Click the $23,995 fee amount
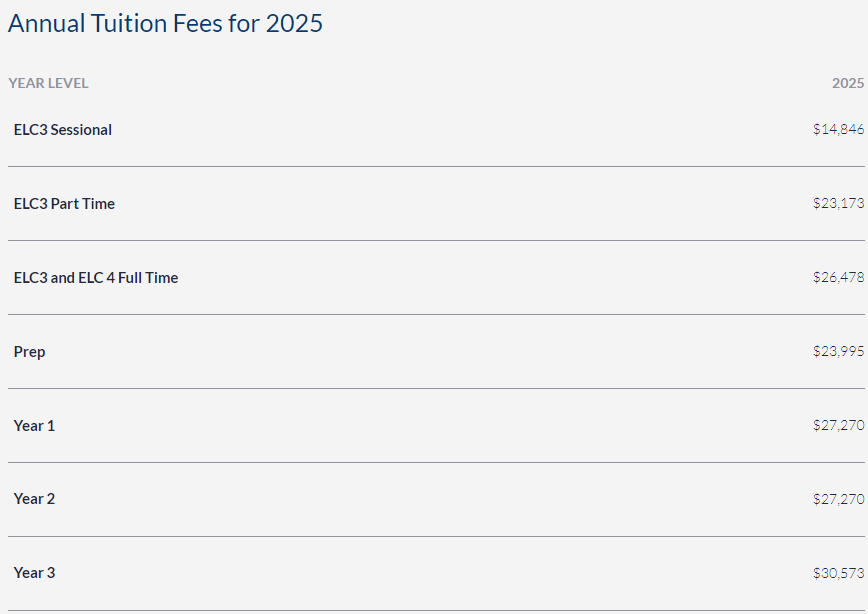Screen dimensions: 868x614 838,352
